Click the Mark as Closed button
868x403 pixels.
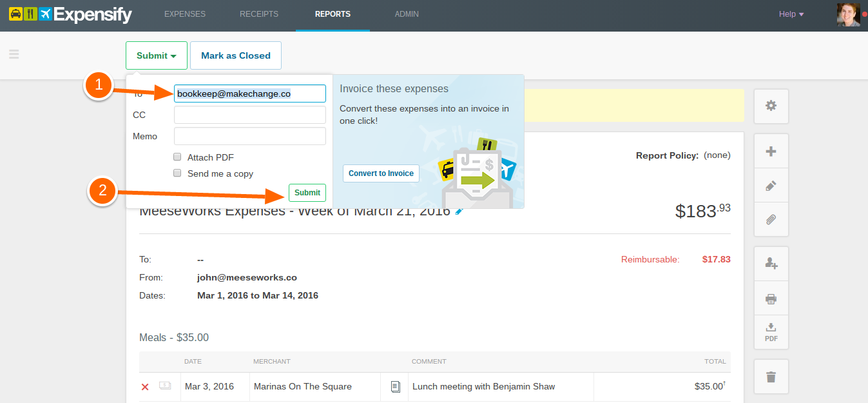tap(235, 55)
